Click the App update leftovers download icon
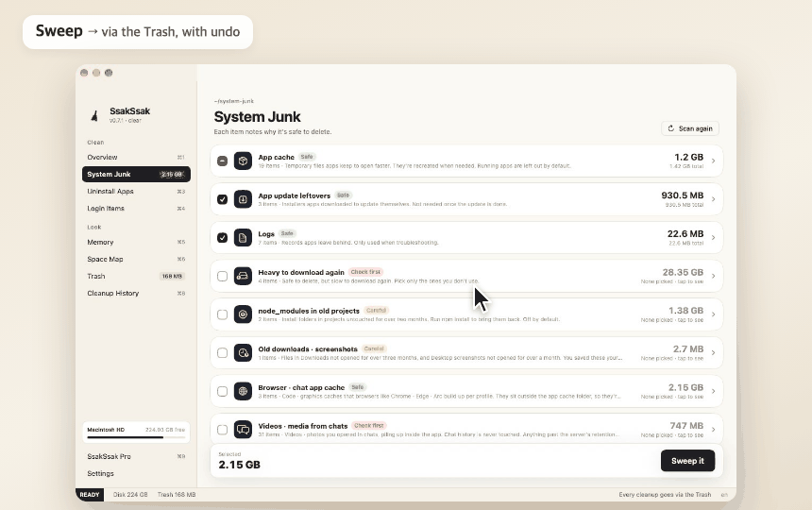The width and height of the screenshot is (812, 510). [x=243, y=199]
